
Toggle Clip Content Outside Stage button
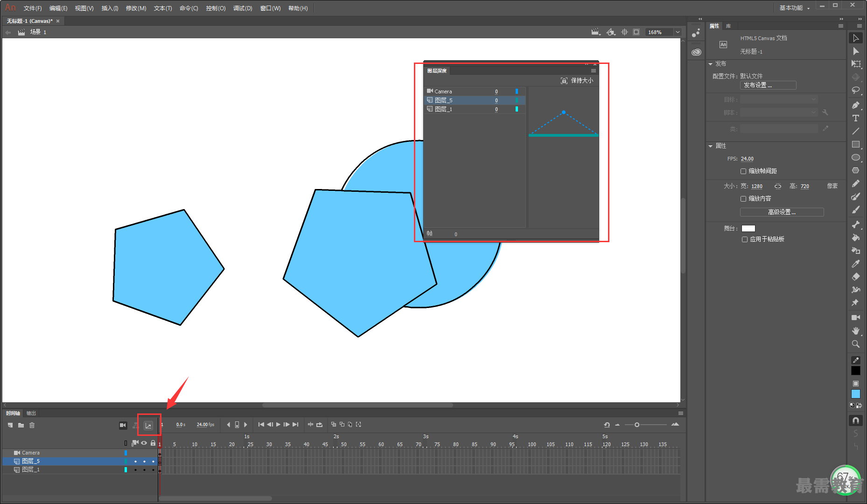(636, 32)
